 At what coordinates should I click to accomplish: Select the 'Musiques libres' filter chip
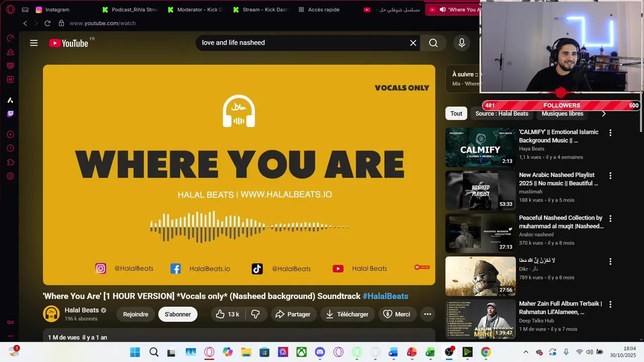pyautogui.click(x=562, y=114)
